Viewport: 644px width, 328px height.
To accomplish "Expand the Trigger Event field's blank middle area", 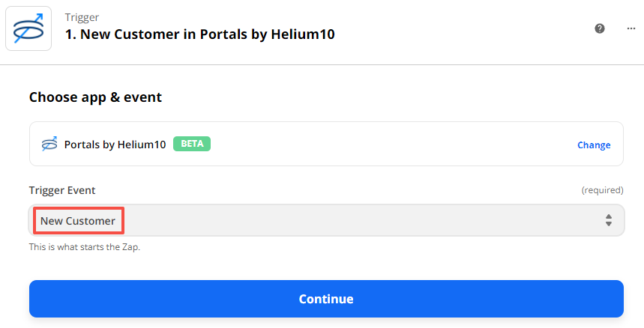I will click(x=360, y=221).
